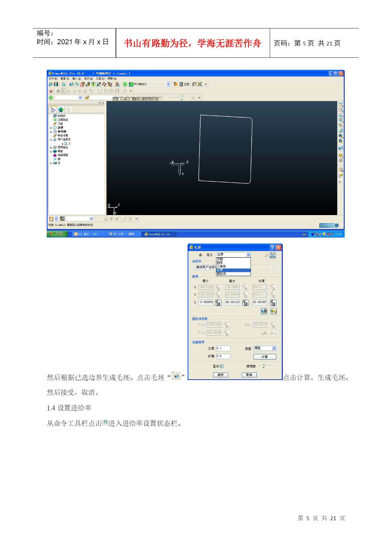The height and width of the screenshot is (554, 392).
Task: Click the 公差 input field
Action: coord(223,348)
